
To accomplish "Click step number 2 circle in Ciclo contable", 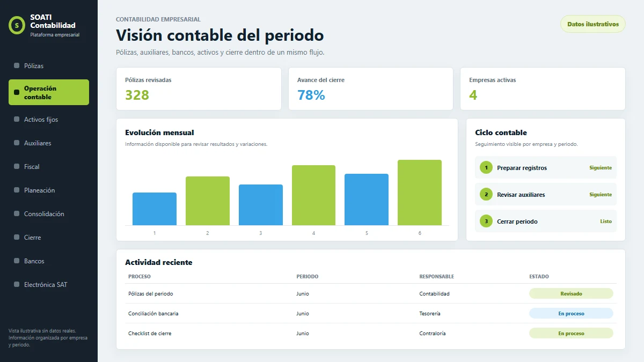I will 486,195.
